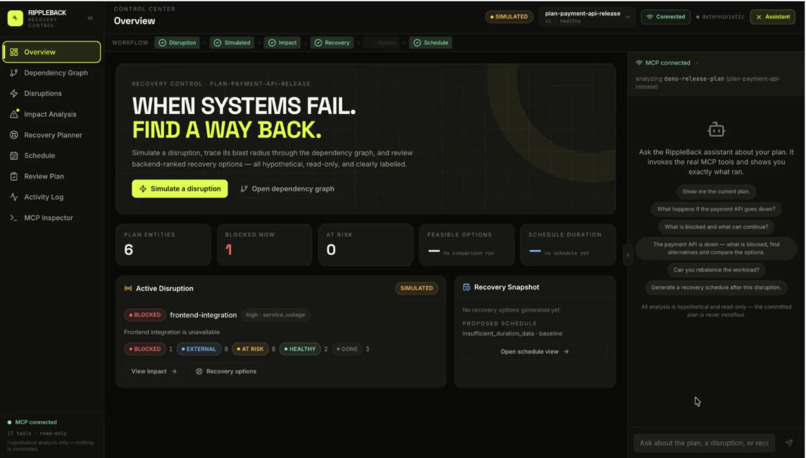Click the Blocked Now stat card
The width and height of the screenshot is (806, 458).
(264, 245)
